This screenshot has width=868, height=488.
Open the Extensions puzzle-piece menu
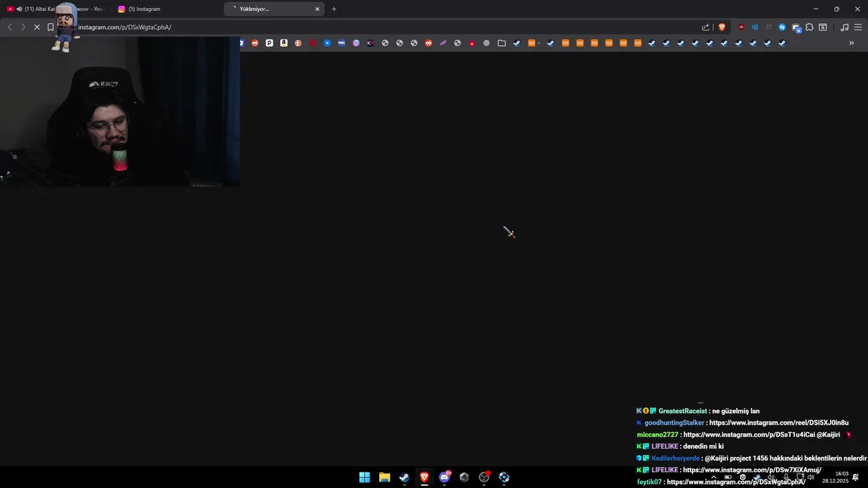coord(809,27)
